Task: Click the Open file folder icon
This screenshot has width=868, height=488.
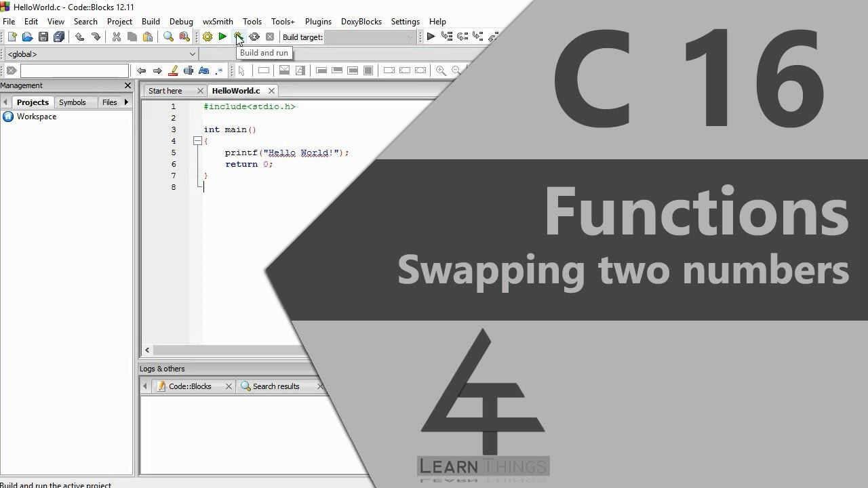Action: click(28, 37)
